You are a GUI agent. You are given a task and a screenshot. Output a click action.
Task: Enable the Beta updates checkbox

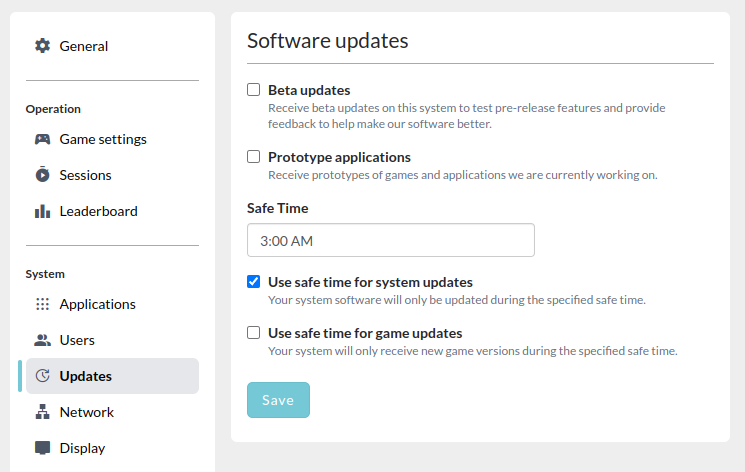point(253,89)
